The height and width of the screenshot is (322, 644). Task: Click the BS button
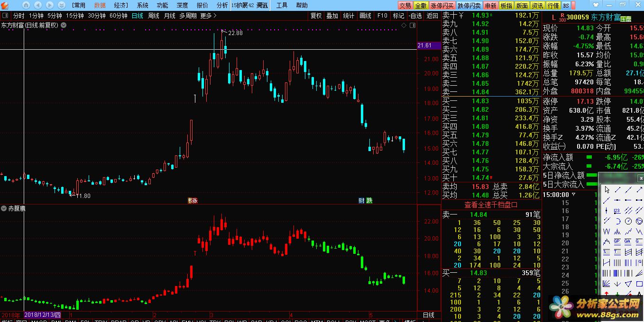tap(566, 6)
